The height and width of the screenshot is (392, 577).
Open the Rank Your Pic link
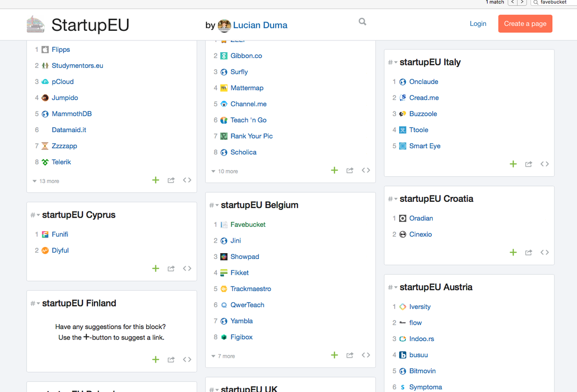click(251, 136)
